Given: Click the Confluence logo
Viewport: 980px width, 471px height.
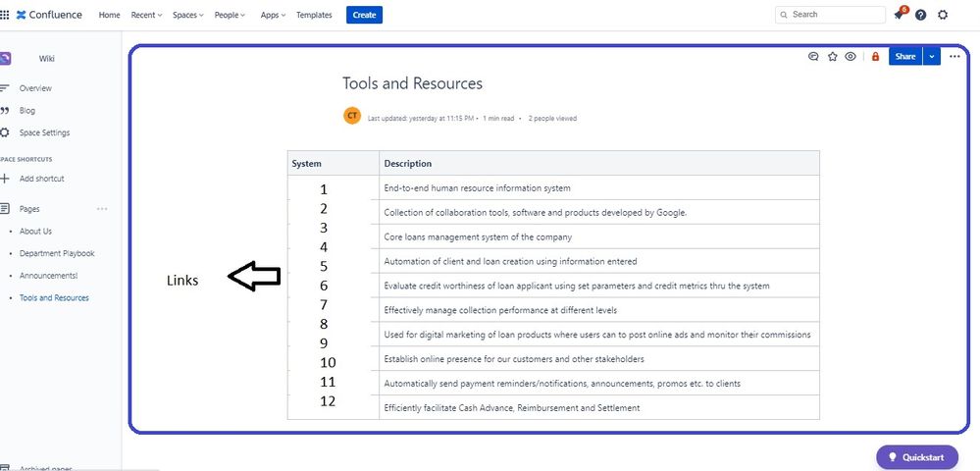Looking at the screenshot, I should point(49,15).
